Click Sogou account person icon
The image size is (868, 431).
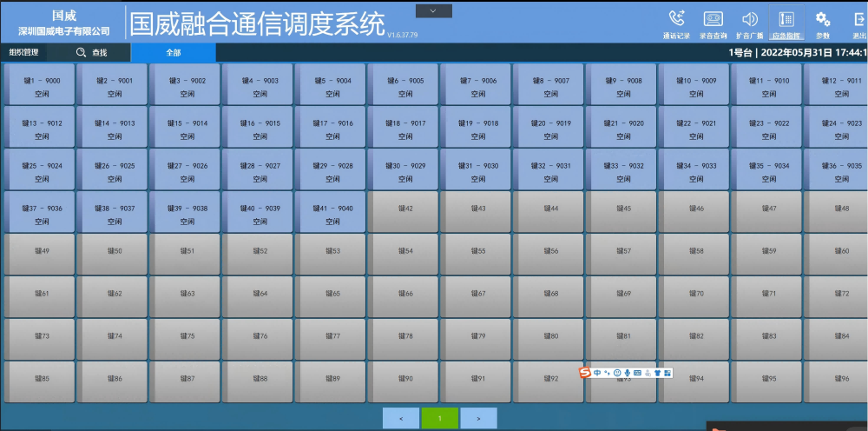click(648, 373)
